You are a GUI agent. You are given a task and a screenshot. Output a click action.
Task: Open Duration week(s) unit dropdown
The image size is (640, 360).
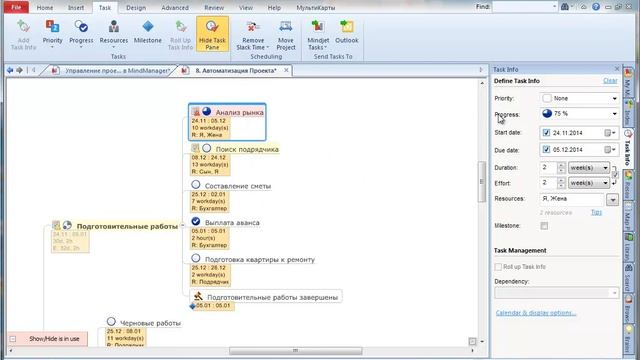click(x=589, y=168)
